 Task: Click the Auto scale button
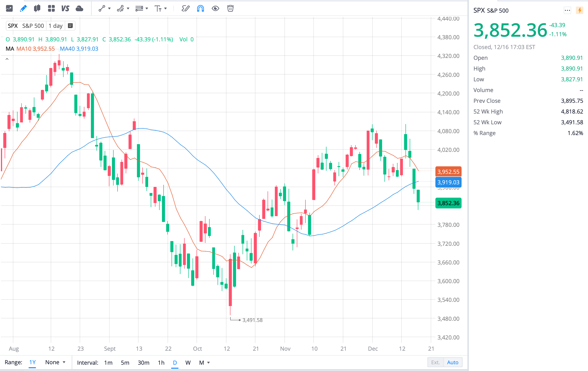(x=453, y=362)
